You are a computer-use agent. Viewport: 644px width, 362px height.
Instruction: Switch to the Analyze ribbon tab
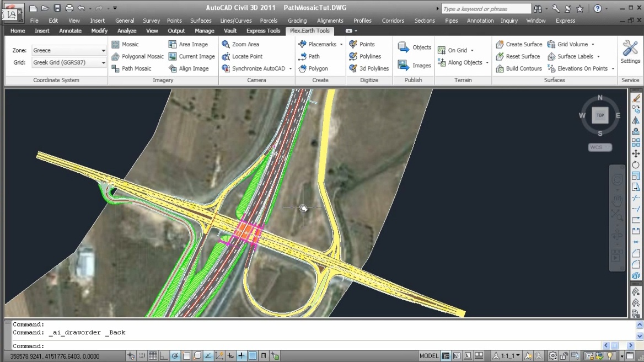127,31
